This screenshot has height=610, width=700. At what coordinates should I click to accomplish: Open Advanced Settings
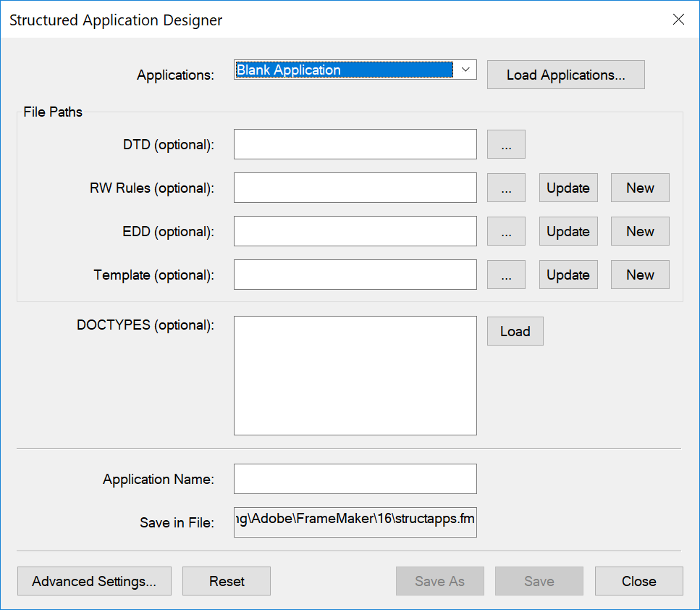pos(94,581)
